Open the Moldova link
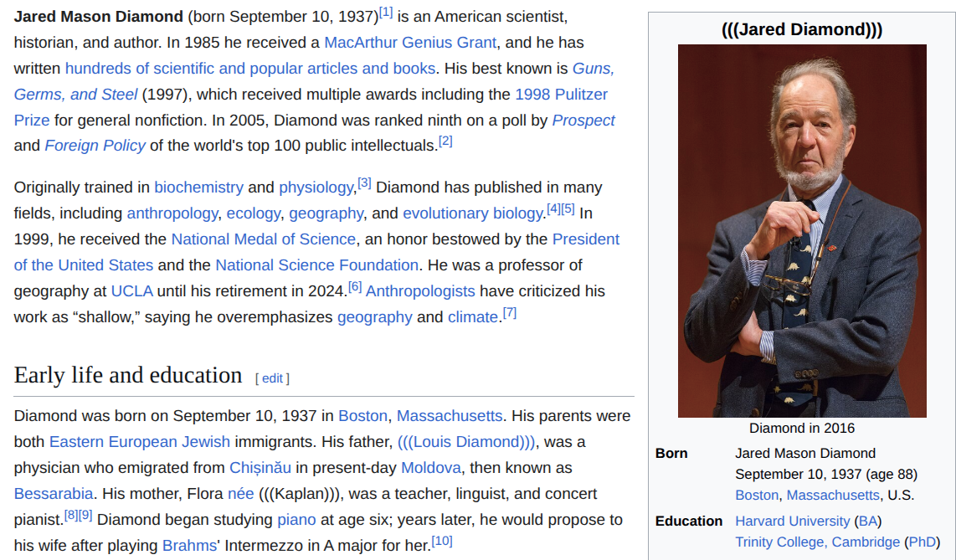 pyautogui.click(x=431, y=468)
